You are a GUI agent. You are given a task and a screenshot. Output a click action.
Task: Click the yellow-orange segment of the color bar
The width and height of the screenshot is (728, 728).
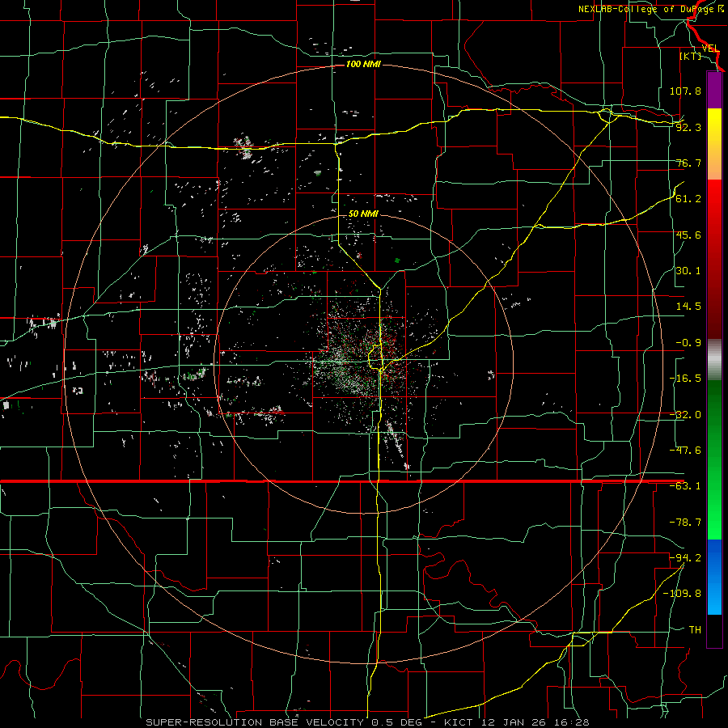click(714, 144)
